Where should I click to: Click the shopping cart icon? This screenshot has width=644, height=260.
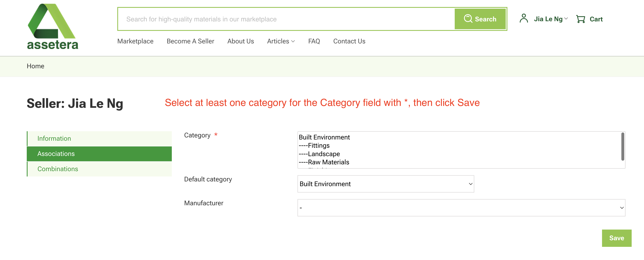[580, 19]
